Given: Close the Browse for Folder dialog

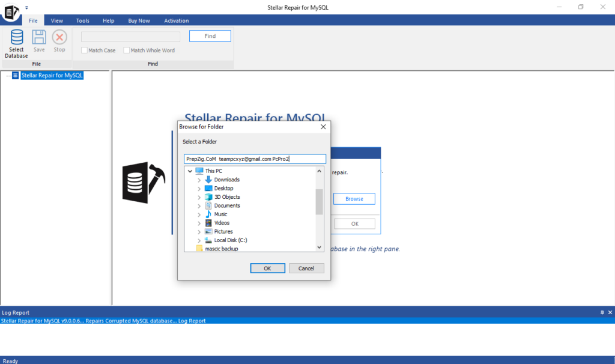Looking at the screenshot, I should pyautogui.click(x=323, y=127).
